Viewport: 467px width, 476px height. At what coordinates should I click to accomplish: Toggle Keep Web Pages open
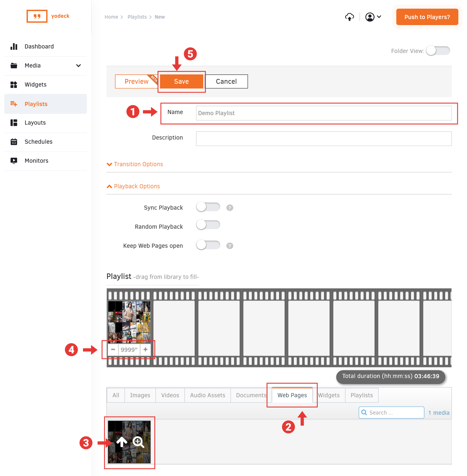click(x=208, y=245)
